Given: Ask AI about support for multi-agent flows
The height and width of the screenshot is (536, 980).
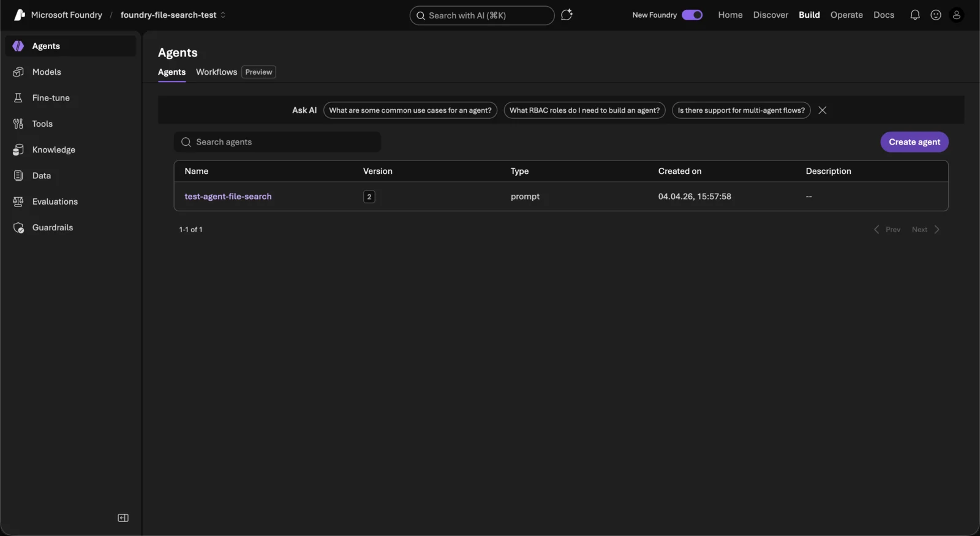Looking at the screenshot, I should [741, 110].
